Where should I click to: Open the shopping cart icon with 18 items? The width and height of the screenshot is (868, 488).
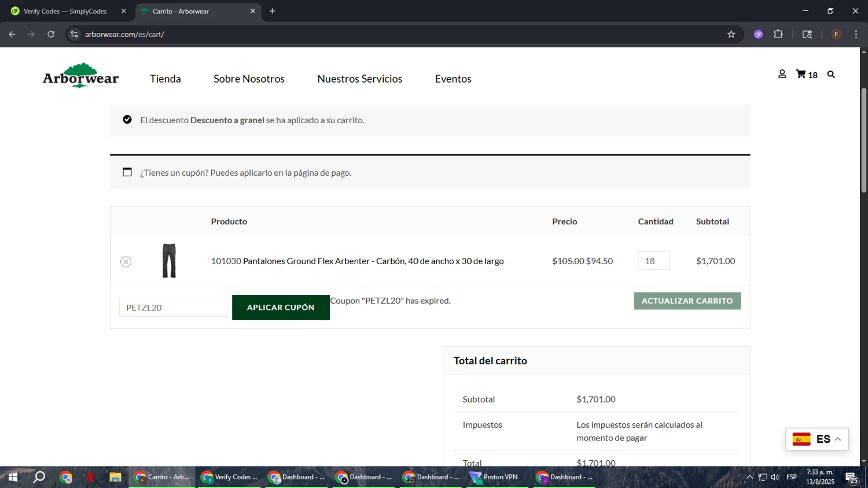807,75
